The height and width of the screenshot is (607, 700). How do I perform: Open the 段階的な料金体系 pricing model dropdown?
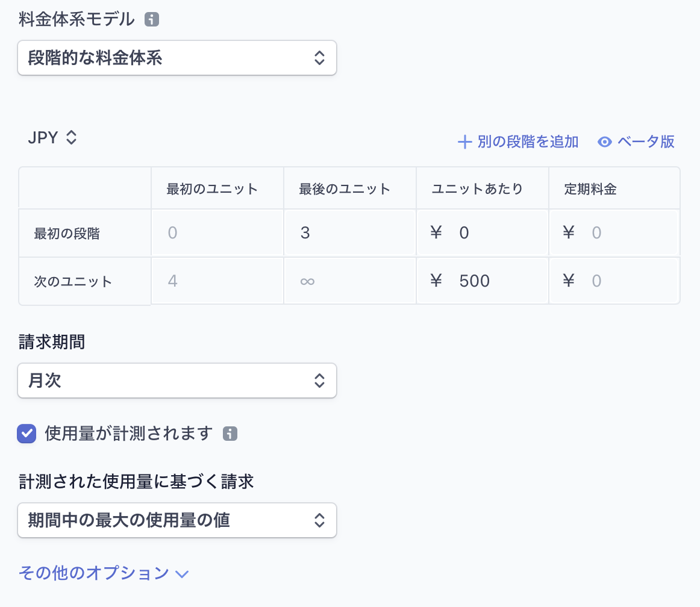(x=177, y=58)
